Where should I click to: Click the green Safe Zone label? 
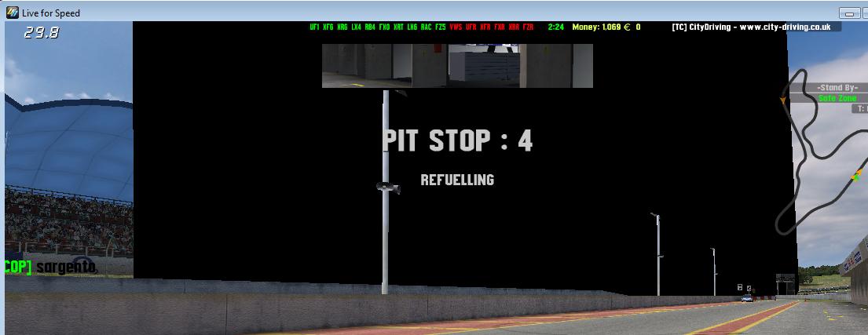tap(837, 98)
